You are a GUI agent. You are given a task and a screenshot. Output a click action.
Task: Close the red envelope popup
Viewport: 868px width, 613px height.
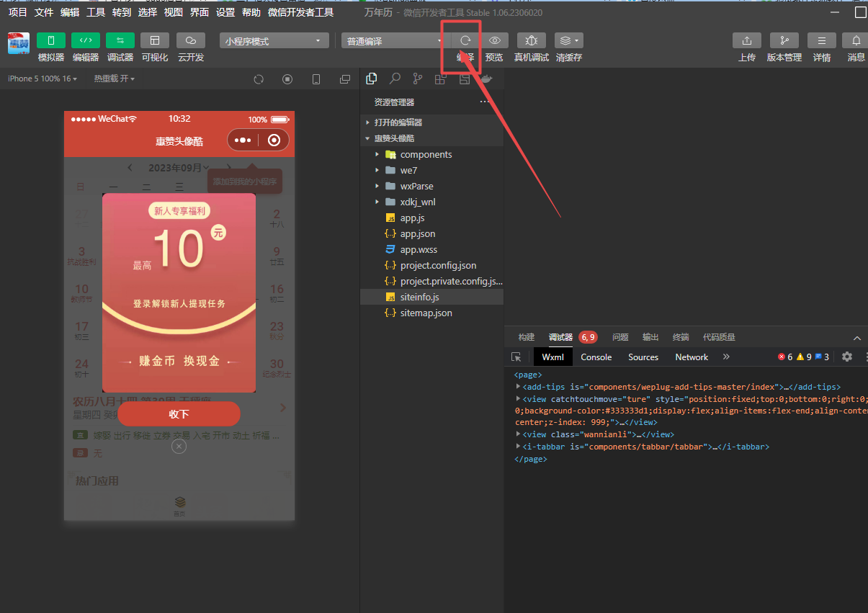pyautogui.click(x=179, y=447)
